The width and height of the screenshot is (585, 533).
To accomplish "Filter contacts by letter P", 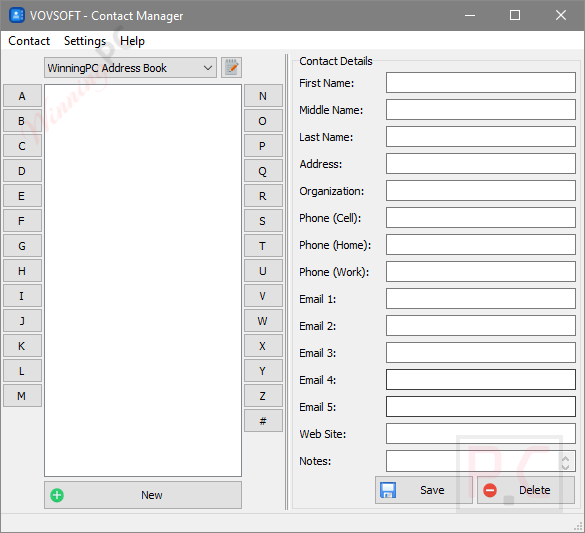I will [x=263, y=146].
